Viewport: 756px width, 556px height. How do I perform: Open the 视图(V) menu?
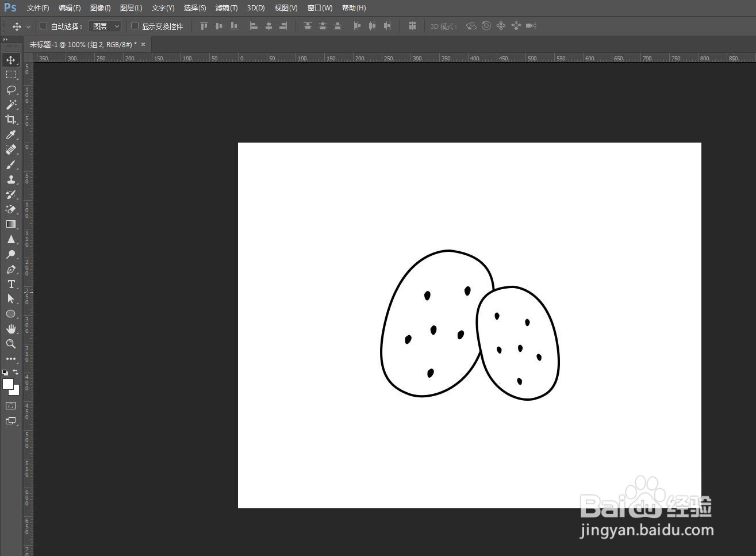(x=286, y=8)
